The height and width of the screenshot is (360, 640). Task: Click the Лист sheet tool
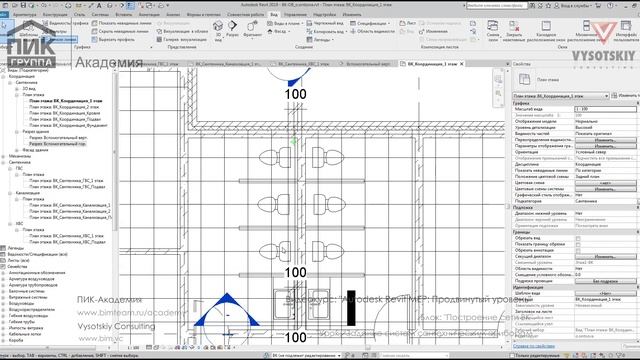coord(408,23)
